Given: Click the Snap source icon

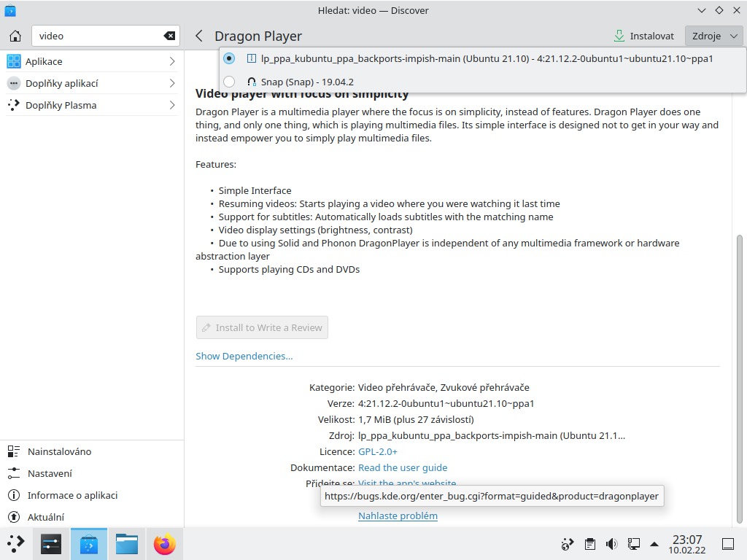Looking at the screenshot, I should (252, 82).
